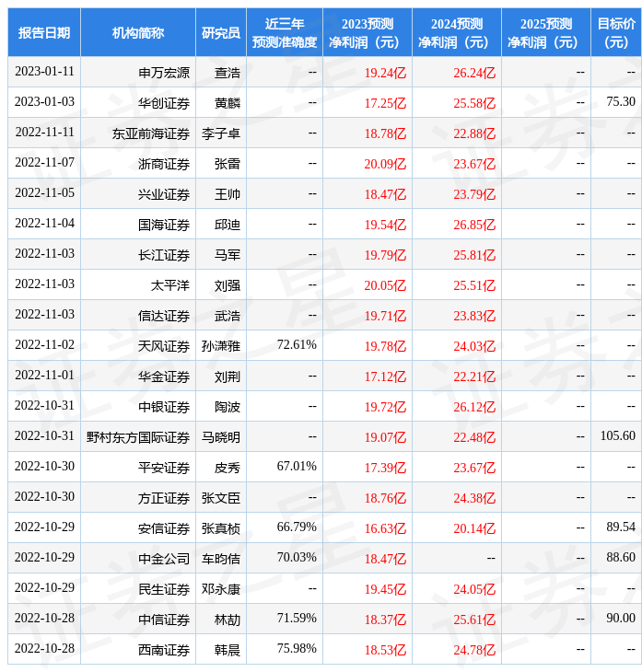Click the 2025预测净利润 column header

tap(546, 32)
